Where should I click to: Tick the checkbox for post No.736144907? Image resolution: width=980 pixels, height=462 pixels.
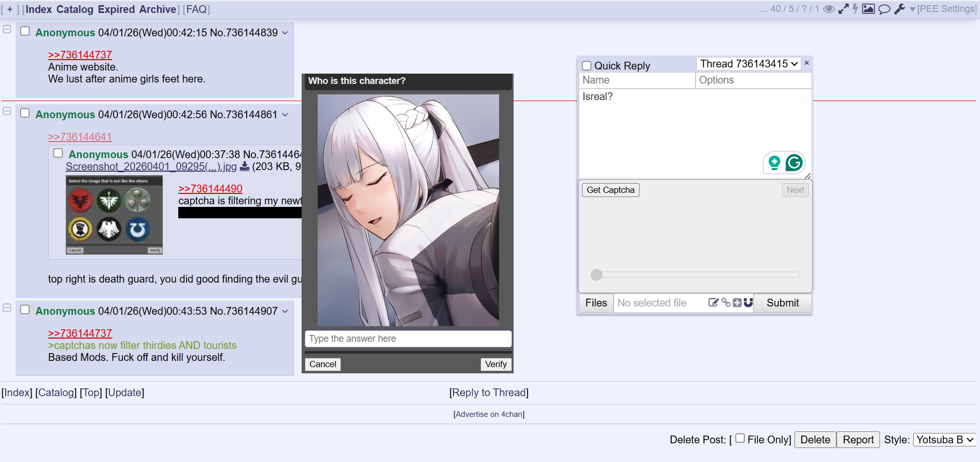click(x=25, y=310)
